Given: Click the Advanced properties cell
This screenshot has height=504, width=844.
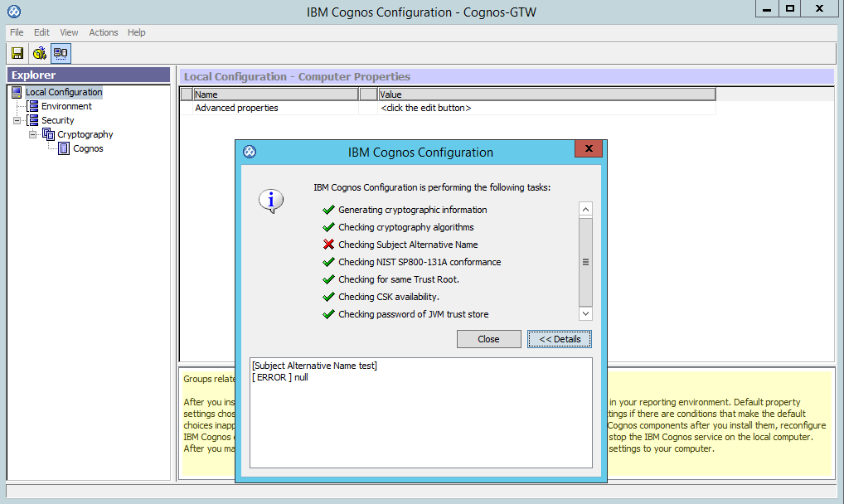Looking at the screenshot, I should [275, 108].
